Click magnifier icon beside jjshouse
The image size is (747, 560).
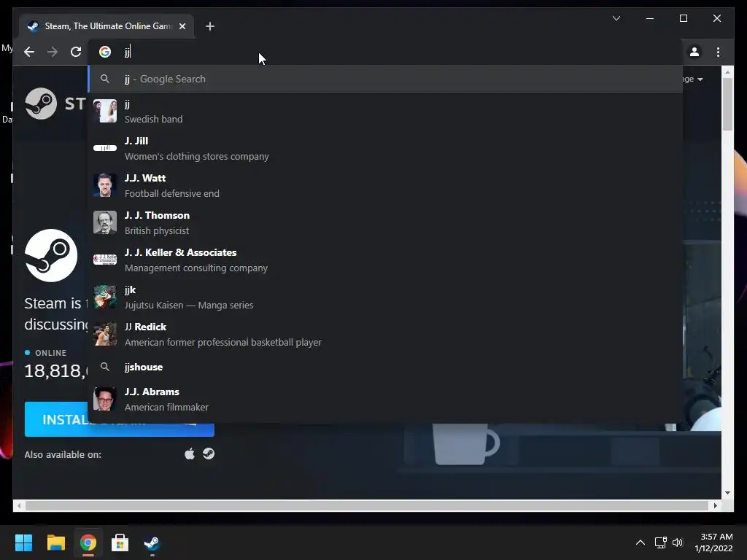pos(105,367)
